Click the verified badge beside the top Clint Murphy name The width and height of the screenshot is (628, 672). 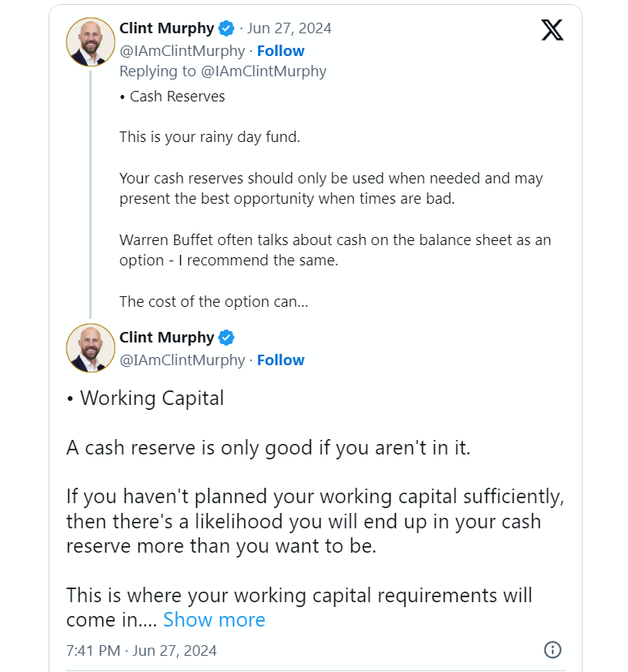[x=226, y=28]
